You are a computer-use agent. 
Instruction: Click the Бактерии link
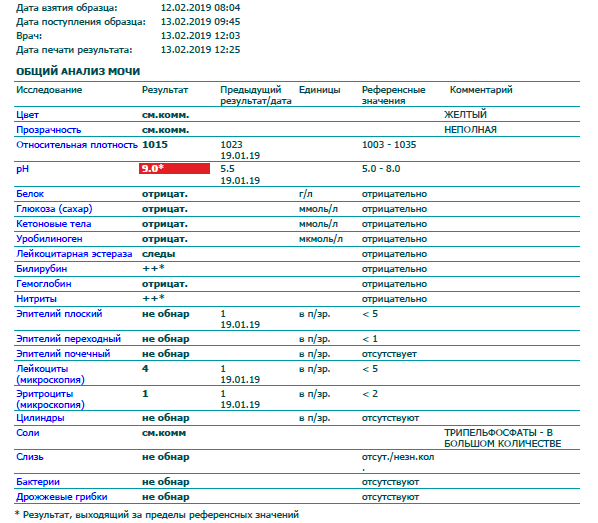(x=38, y=482)
